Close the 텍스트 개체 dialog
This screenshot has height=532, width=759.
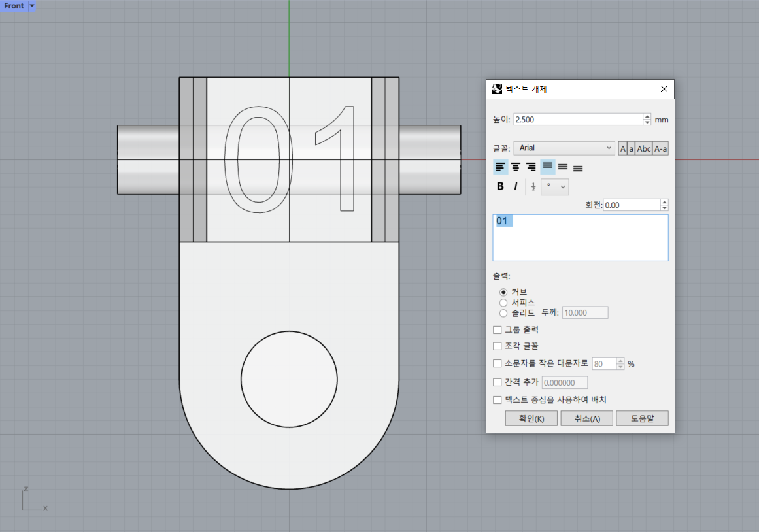(x=664, y=89)
